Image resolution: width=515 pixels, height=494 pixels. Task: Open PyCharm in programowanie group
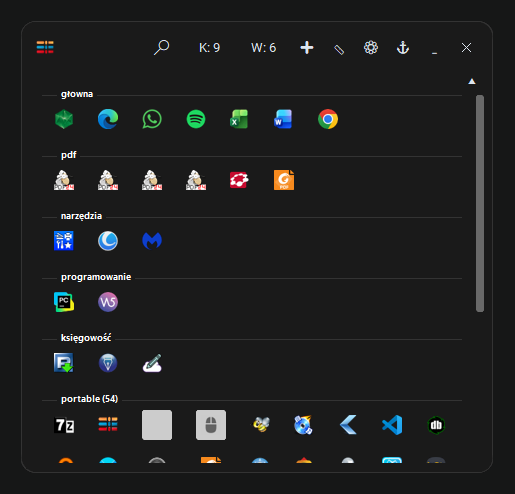coord(64,302)
